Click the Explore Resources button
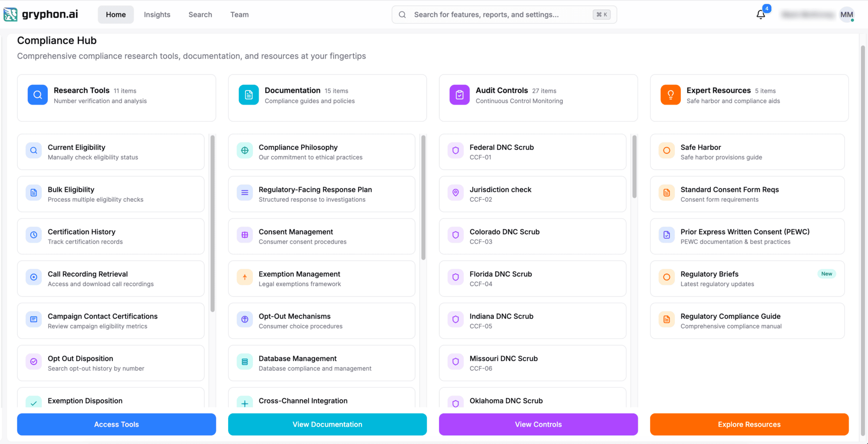 pos(749,424)
